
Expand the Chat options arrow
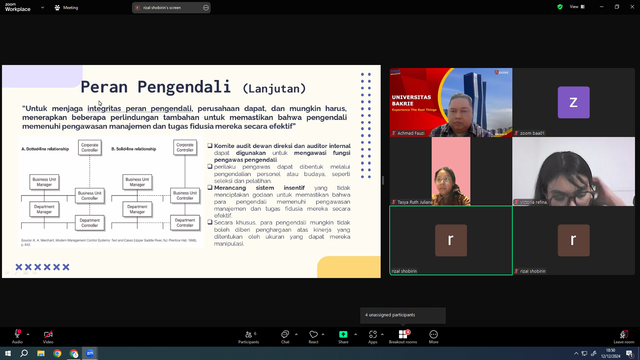click(x=296, y=334)
